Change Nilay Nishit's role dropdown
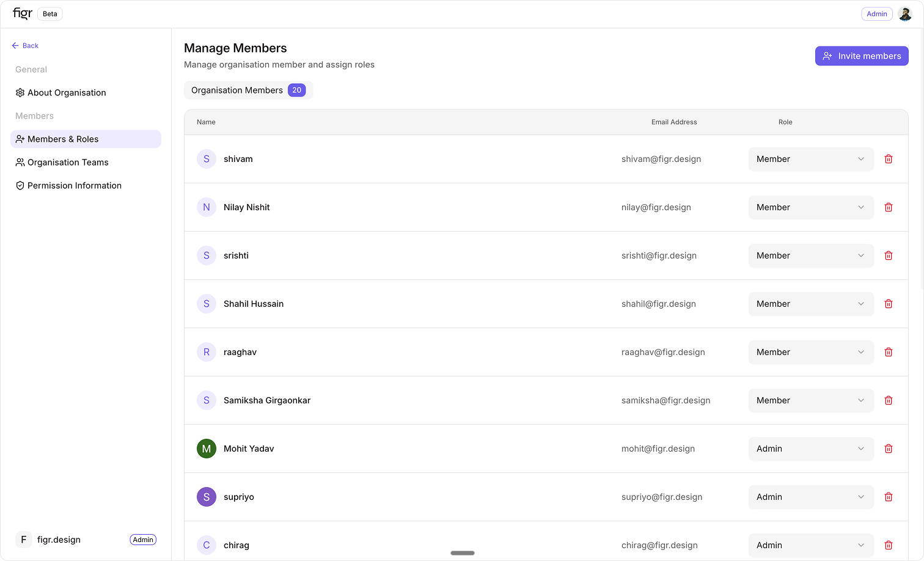 811,207
